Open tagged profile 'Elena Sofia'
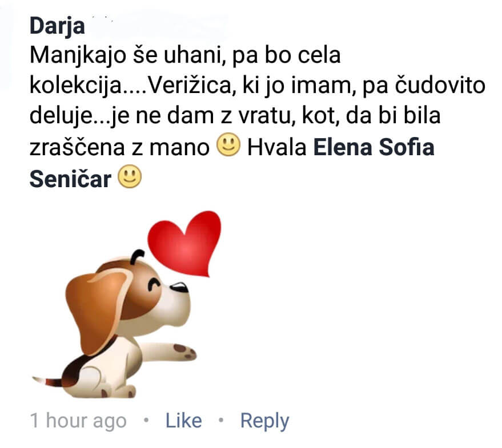 tap(374, 147)
